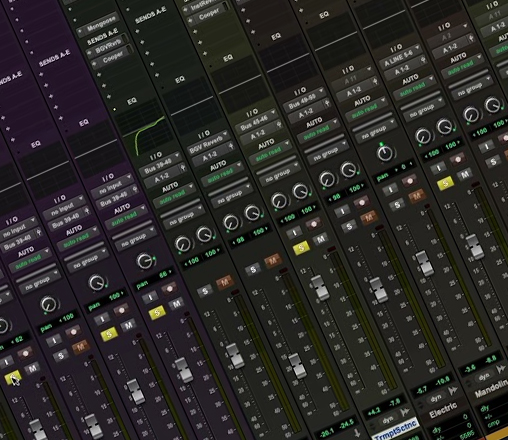This screenshot has height=440, width=508.
Task: Open the BGVRvrb send
Action: [x=107, y=47]
